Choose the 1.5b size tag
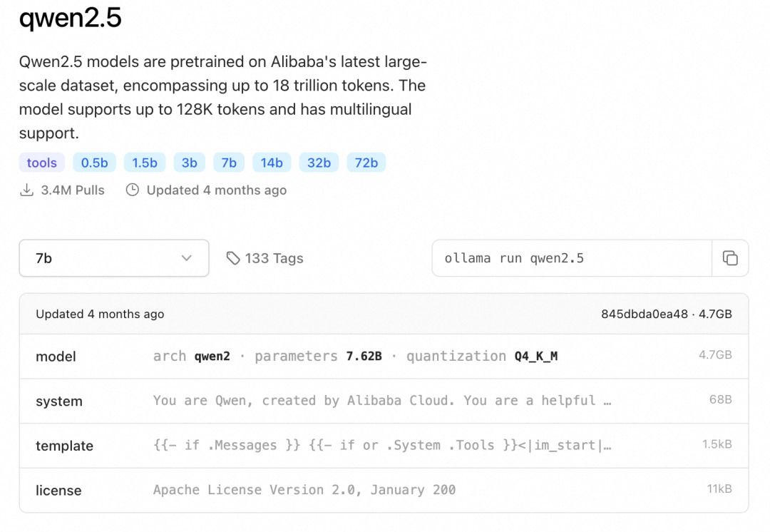The width and height of the screenshot is (770, 532). pos(145,163)
